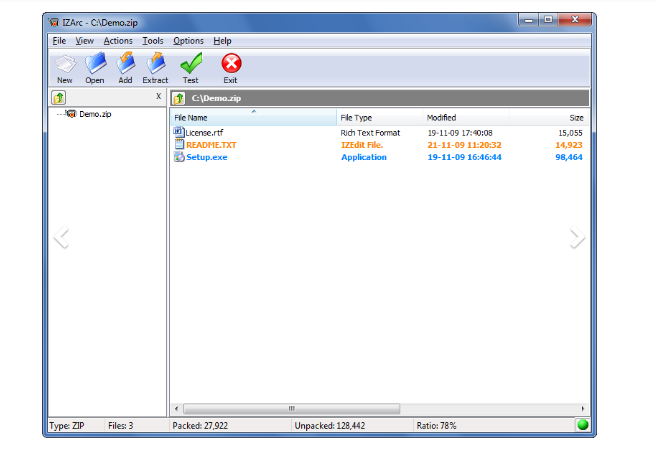
Task: Close the folder tree panel with X
Action: (x=158, y=96)
